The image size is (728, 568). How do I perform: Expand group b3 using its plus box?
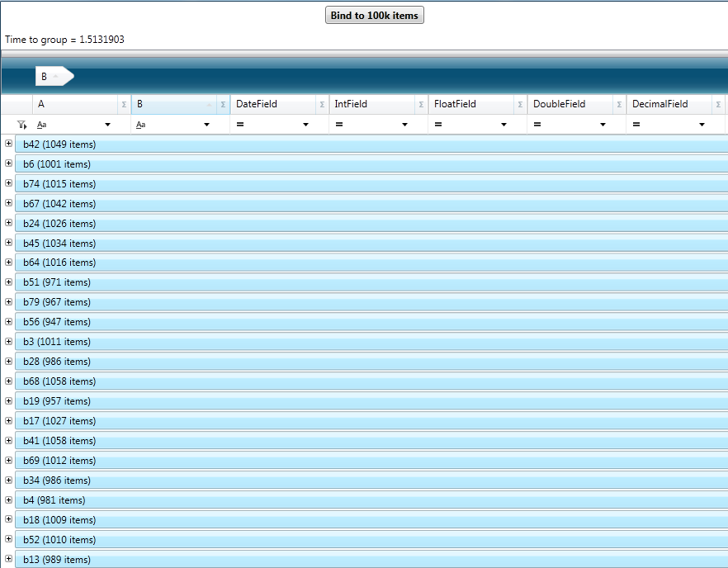pyautogui.click(x=8, y=341)
